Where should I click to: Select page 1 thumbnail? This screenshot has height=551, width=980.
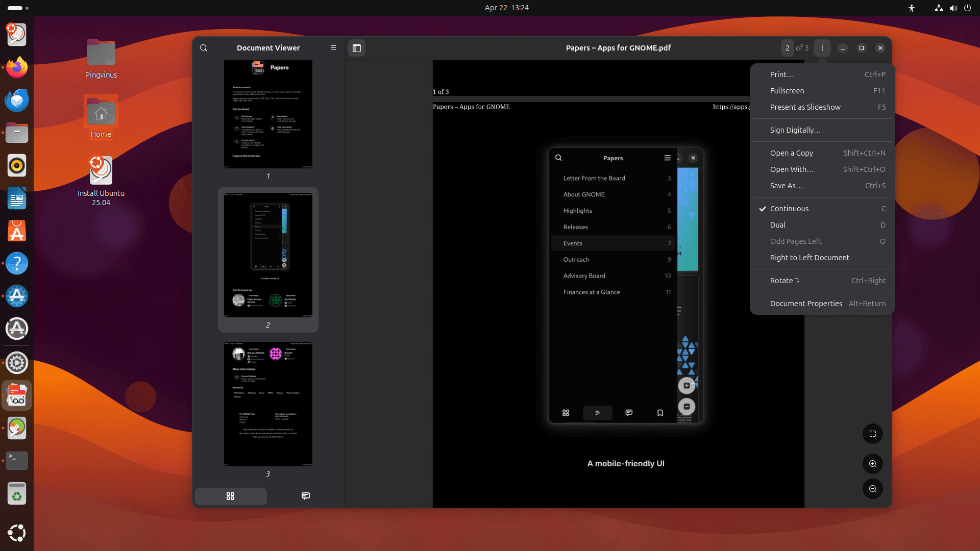(x=268, y=114)
